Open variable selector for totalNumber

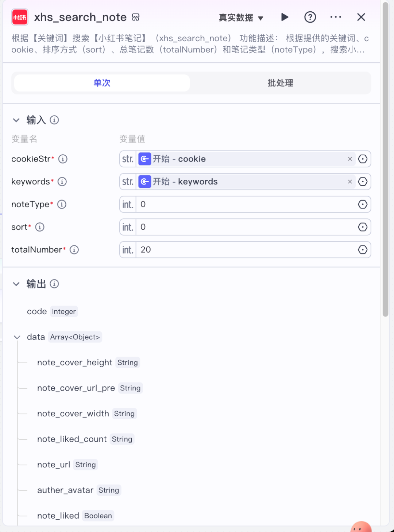click(x=363, y=250)
